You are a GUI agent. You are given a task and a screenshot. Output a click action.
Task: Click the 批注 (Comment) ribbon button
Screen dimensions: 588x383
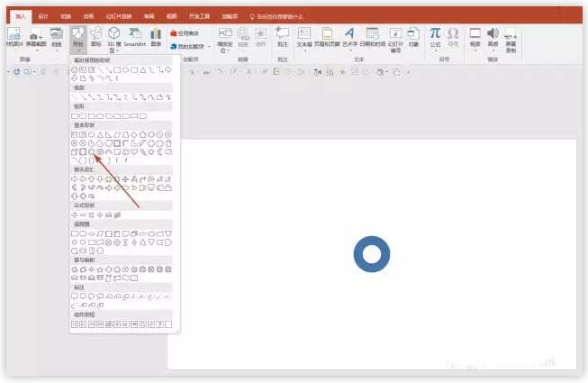[282, 37]
